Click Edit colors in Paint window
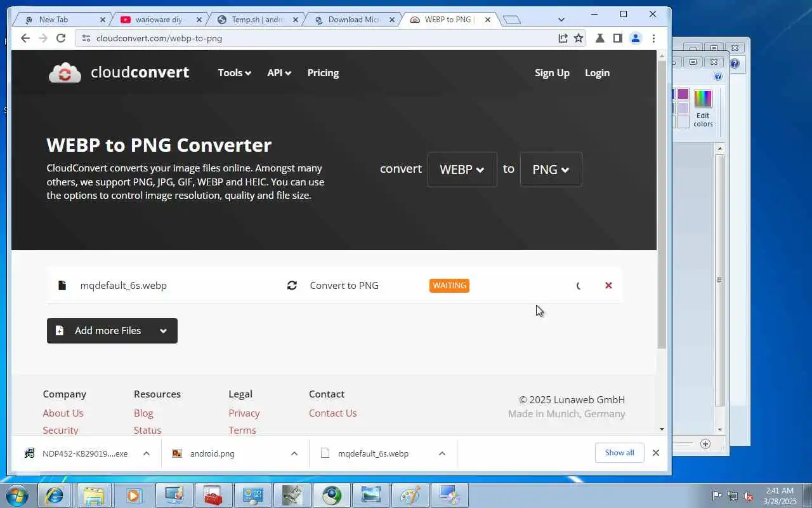Viewport: 812px width, 508px height. [x=703, y=109]
